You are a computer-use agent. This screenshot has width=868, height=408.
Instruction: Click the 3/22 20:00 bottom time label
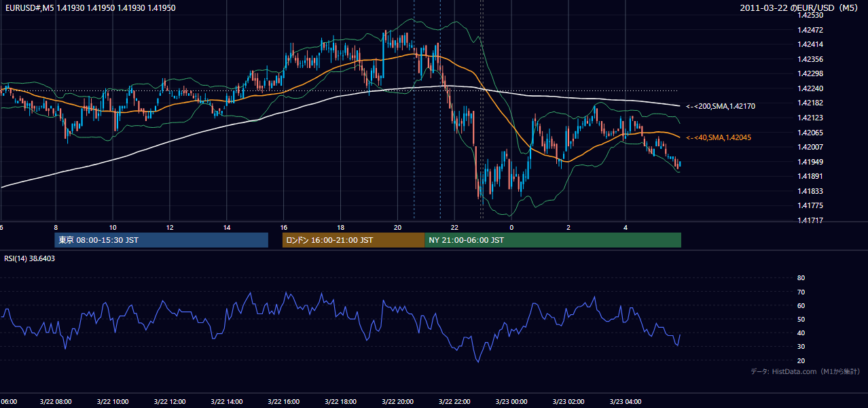[x=398, y=402]
